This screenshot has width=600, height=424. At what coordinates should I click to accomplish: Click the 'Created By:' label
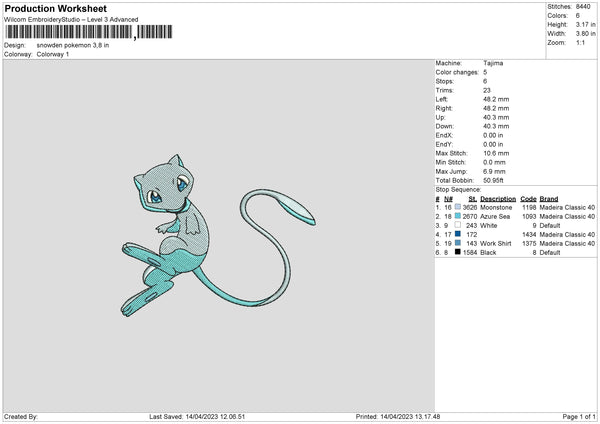click(x=21, y=417)
